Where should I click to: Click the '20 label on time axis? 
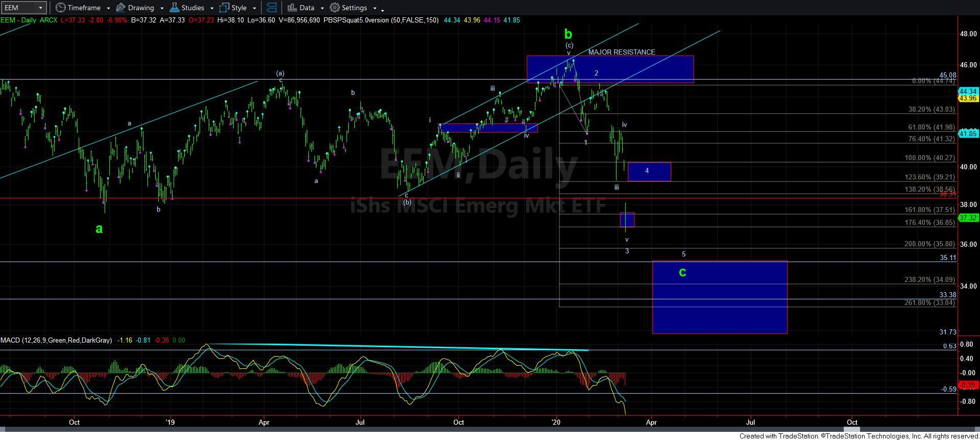pos(556,422)
